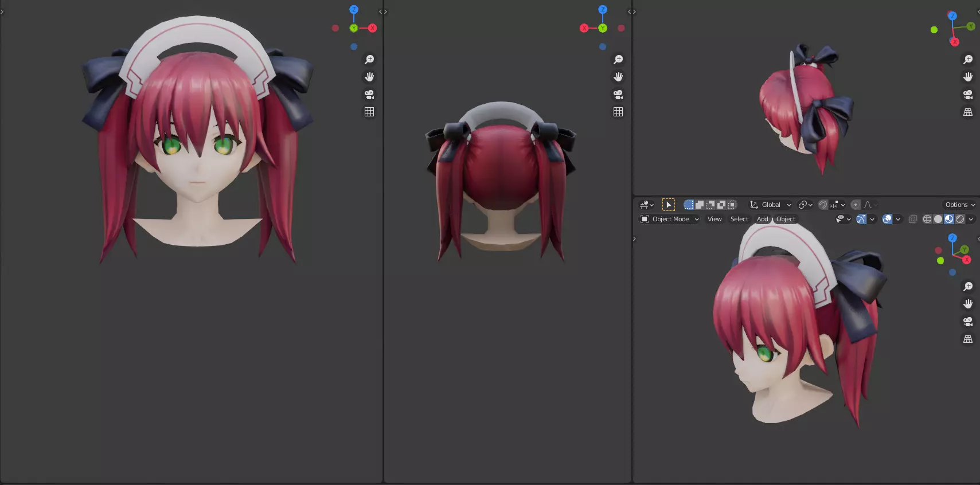Switch to Material Preview shading
Viewport: 980px width, 485px height.
point(949,219)
